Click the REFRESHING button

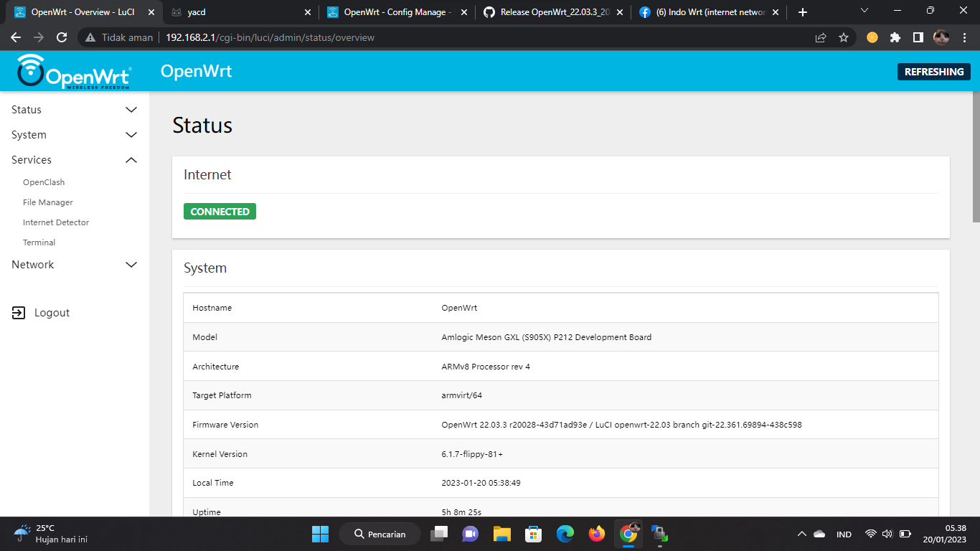[933, 72]
